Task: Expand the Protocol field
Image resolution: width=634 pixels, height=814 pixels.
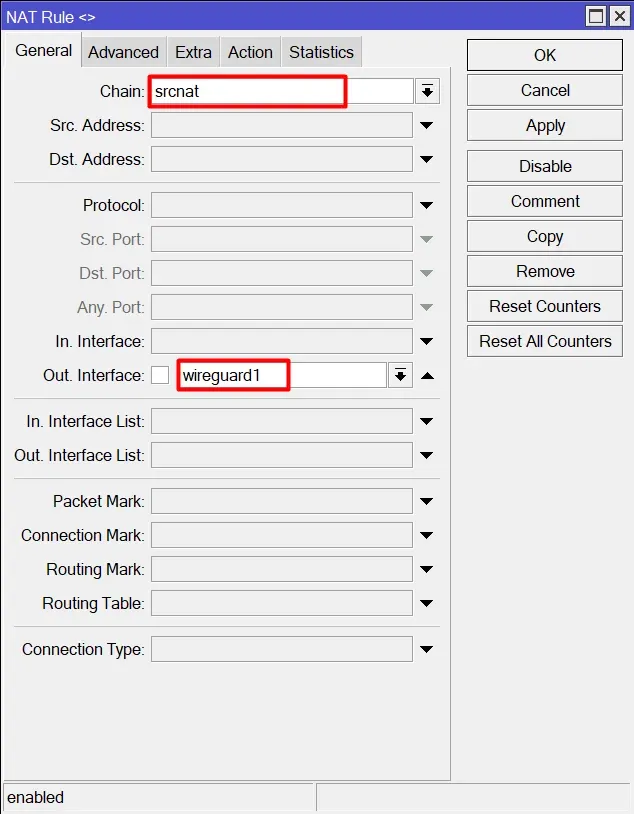Action: (x=427, y=206)
